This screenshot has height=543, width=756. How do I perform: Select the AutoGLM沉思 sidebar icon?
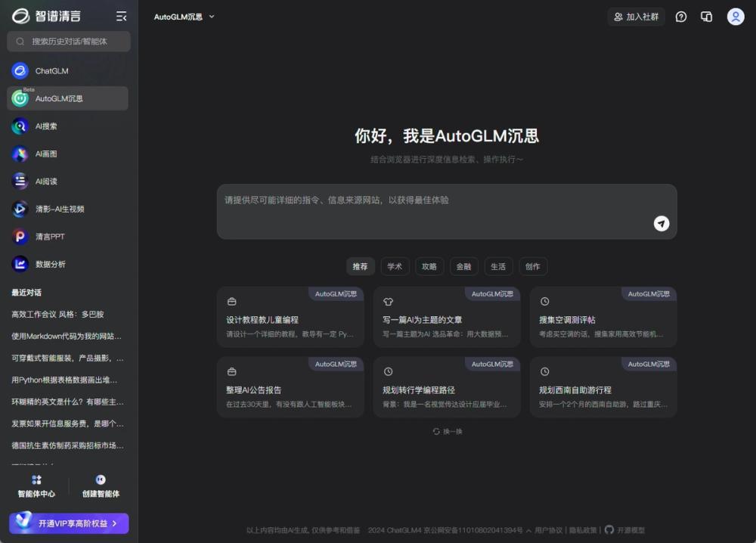[20, 98]
